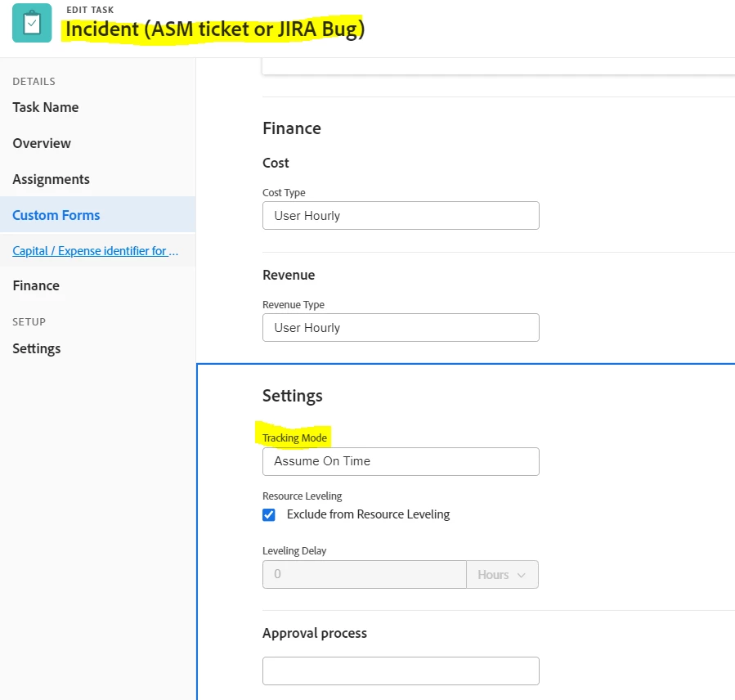Go to the Overview section
The image size is (735, 700).
pyautogui.click(x=42, y=143)
